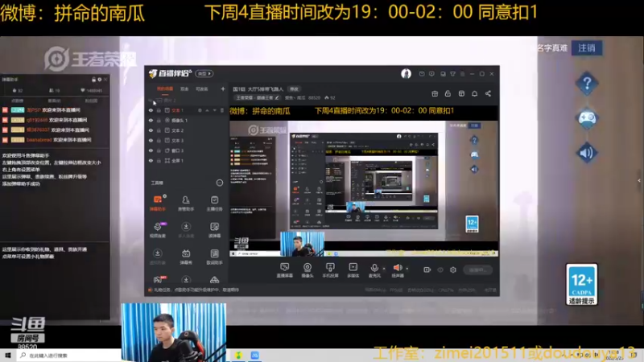Select 窗口 3 layer row
This screenshot has width=644, height=362.
188,150
